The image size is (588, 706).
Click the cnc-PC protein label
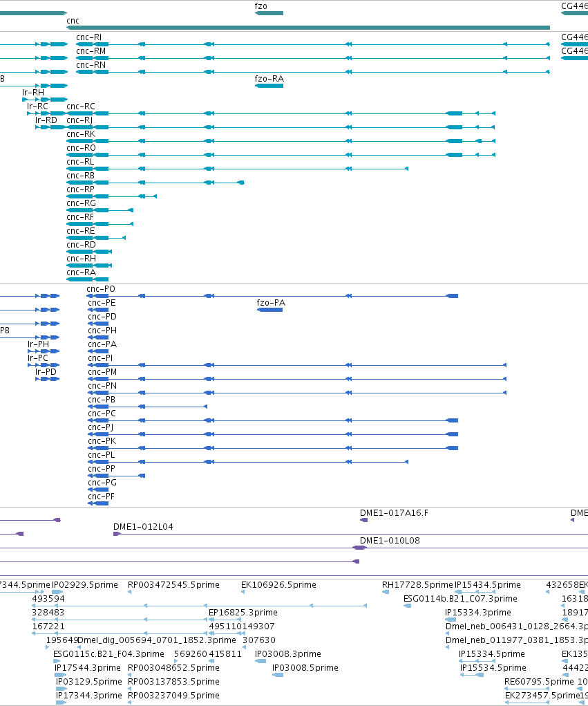(x=102, y=414)
